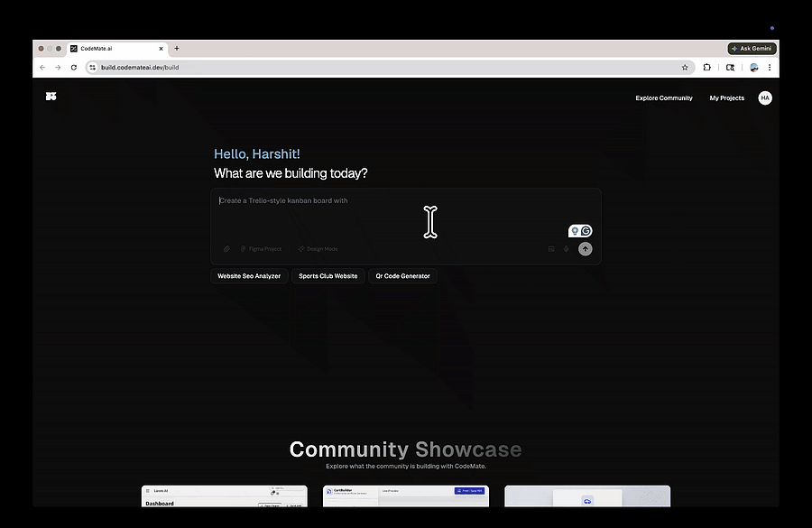Choose the Sports Club Website suggestion
This screenshot has height=528, width=812.
[x=328, y=275]
